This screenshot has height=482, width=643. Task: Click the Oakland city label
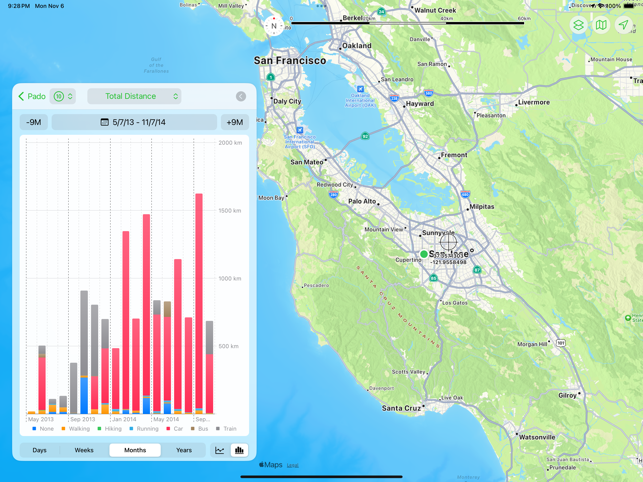click(357, 46)
